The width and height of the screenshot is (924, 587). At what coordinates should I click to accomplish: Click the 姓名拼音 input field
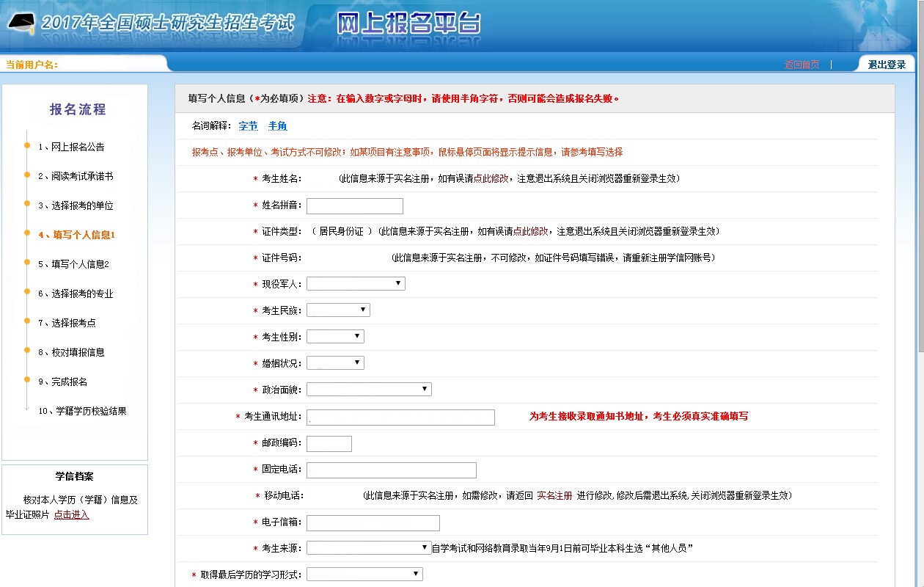point(355,206)
